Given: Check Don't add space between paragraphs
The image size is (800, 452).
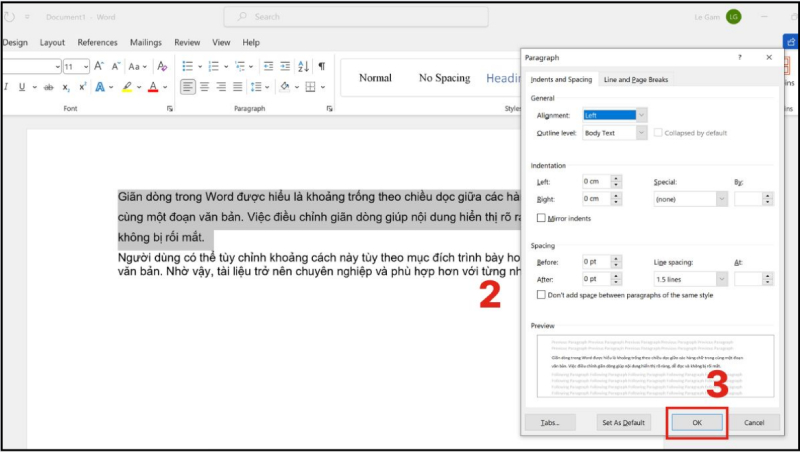Looking at the screenshot, I should coord(541,295).
